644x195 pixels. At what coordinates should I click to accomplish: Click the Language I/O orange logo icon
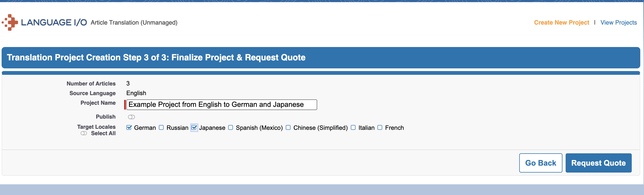(10, 22)
